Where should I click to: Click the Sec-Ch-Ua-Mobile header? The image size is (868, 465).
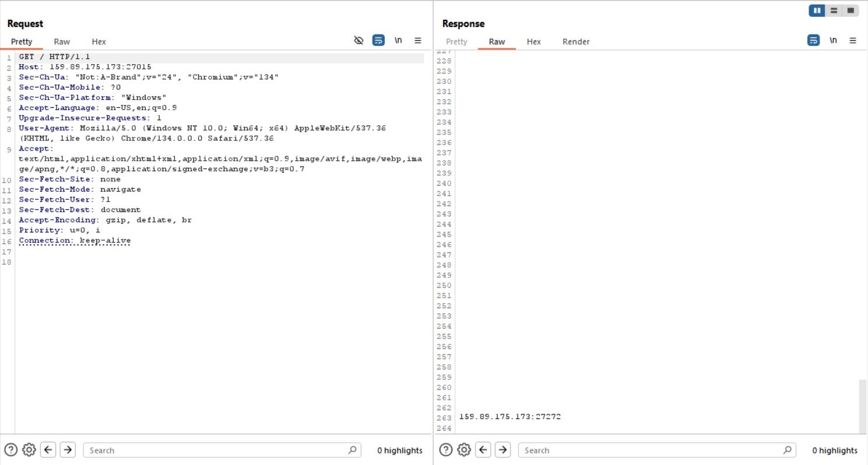[70, 87]
